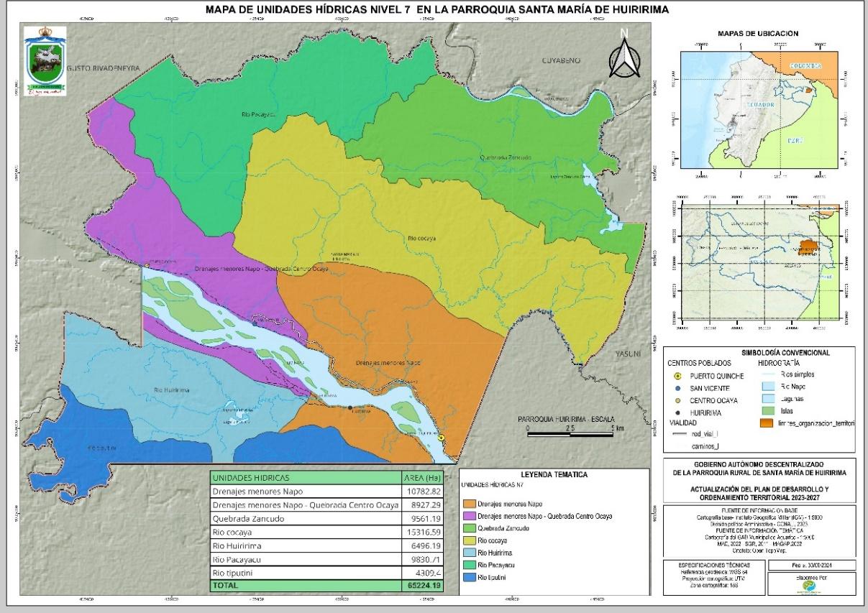Select the orange Drenajes menores Napo swatch
Viewport: 868px width, 613px height.
point(471,504)
